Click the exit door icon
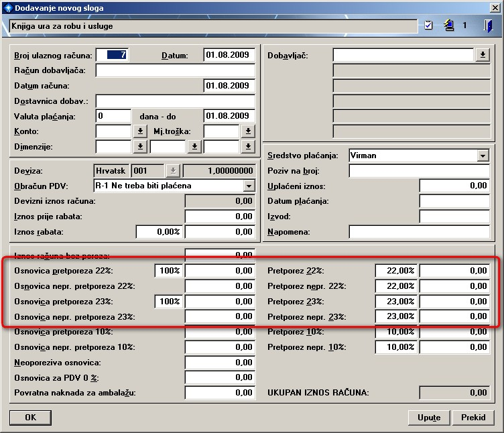504x433 pixels. click(x=488, y=25)
